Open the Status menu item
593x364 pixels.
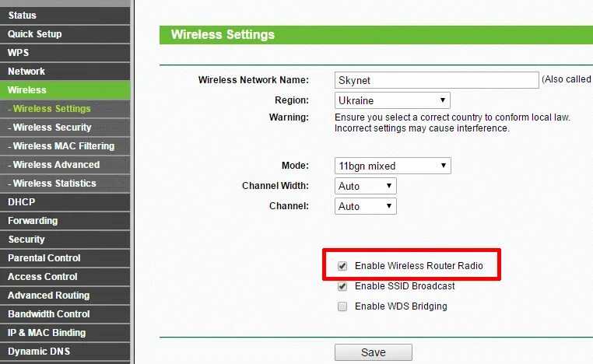[65, 16]
